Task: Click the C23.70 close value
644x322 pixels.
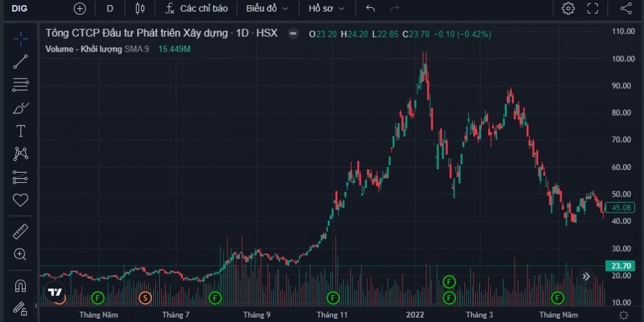Action: (x=415, y=35)
